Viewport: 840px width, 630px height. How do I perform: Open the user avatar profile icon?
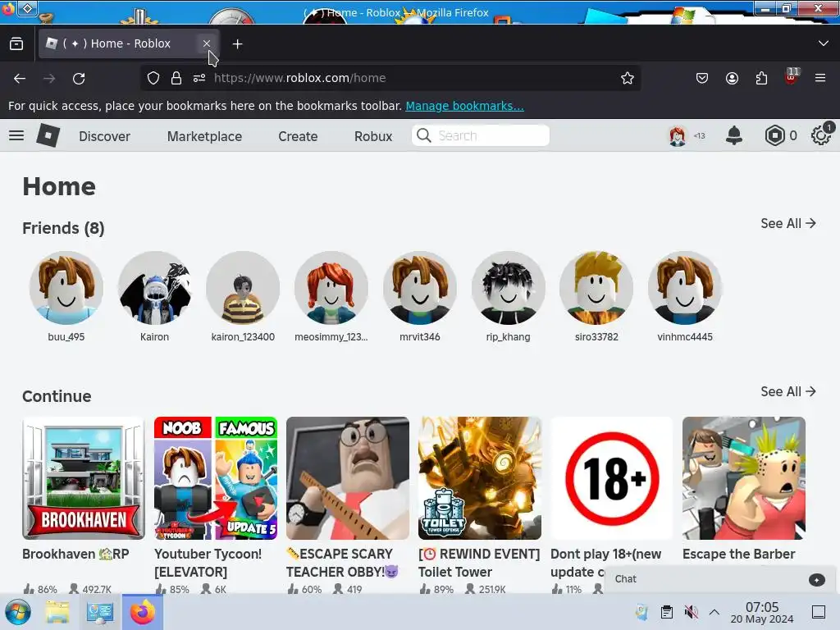click(x=678, y=135)
